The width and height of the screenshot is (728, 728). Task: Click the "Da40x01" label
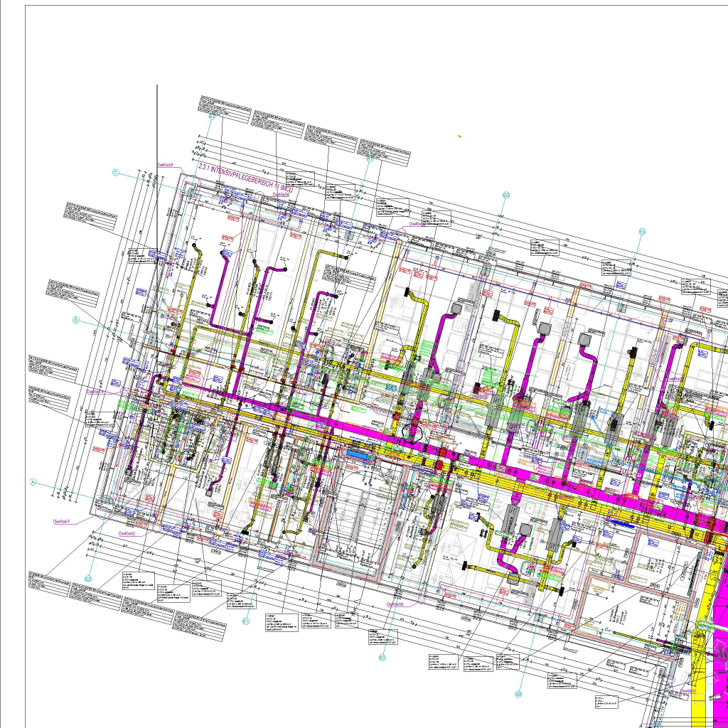click(x=688, y=691)
